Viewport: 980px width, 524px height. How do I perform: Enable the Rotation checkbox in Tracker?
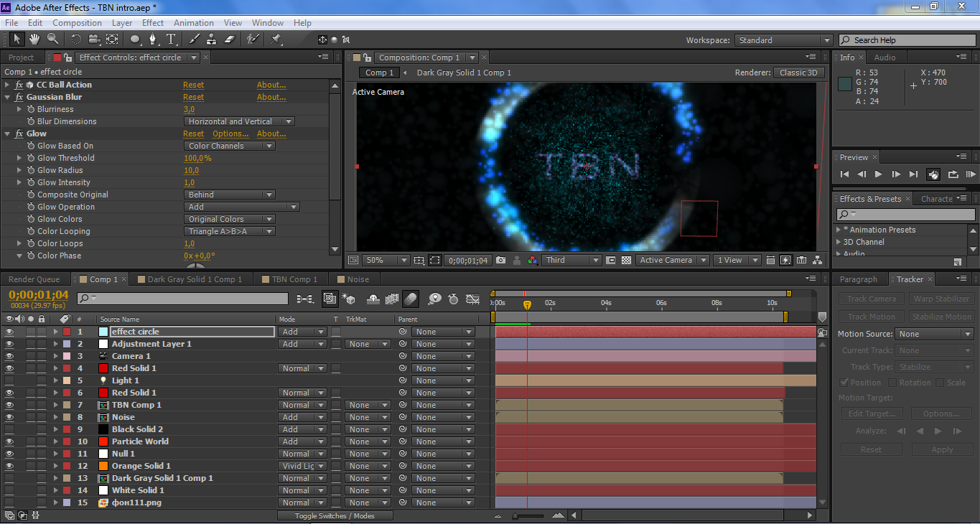893,383
